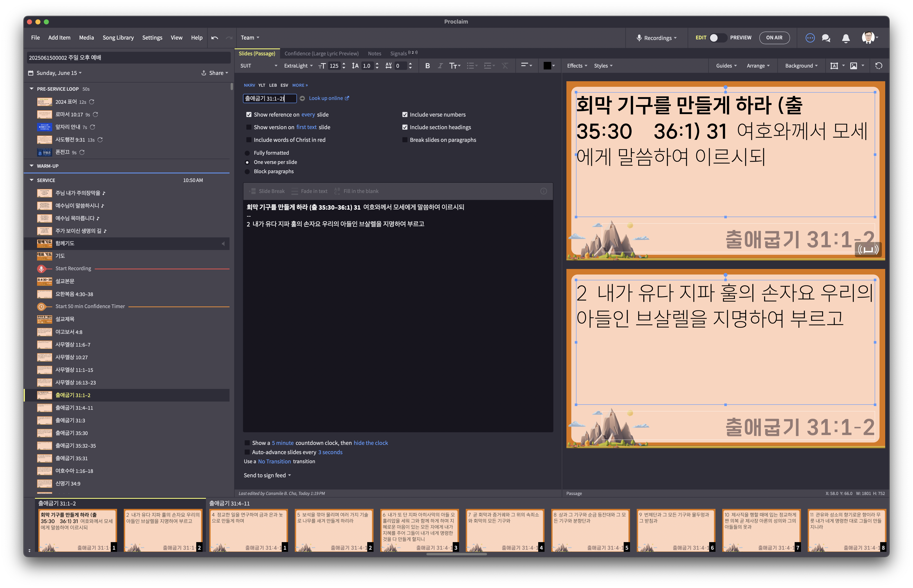Enable Include words of Christ in red
The image size is (913, 588).
click(249, 140)
